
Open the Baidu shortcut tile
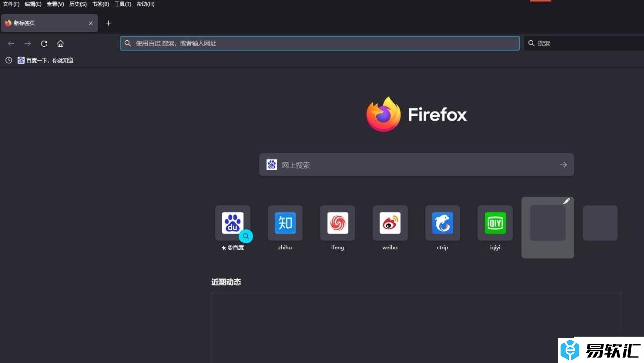(x=232, y=223)
